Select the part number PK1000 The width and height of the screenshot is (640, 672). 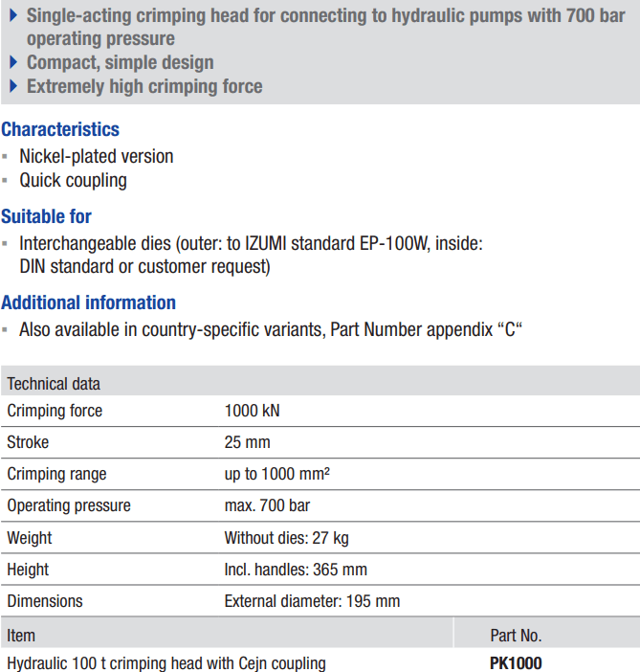coord(515,662)
